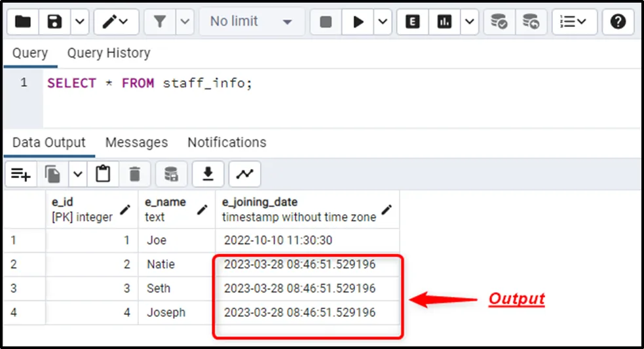Screen dimensions: 644x349
Task: Open the Notifications tab
Action: click(227, 142)
